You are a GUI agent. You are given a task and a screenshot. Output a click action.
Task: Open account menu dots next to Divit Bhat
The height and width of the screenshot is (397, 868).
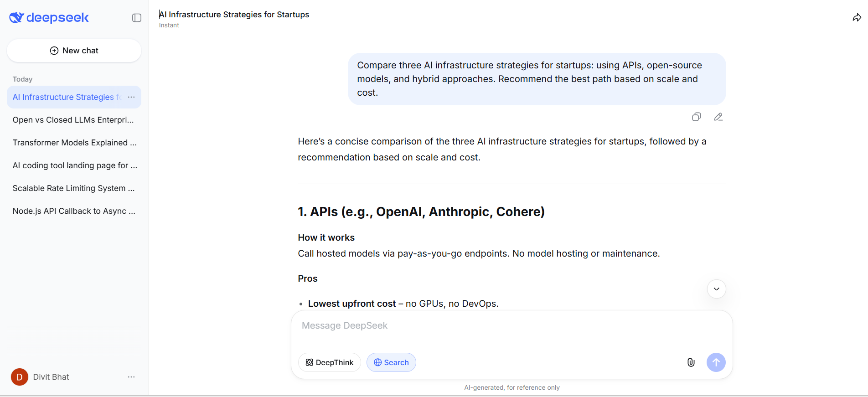131,377
